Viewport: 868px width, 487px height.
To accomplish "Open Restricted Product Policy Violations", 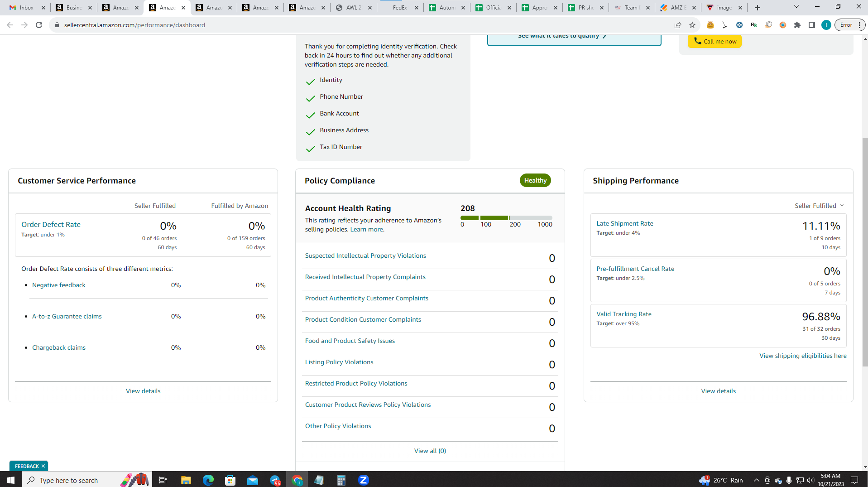I will coord(356,384).
